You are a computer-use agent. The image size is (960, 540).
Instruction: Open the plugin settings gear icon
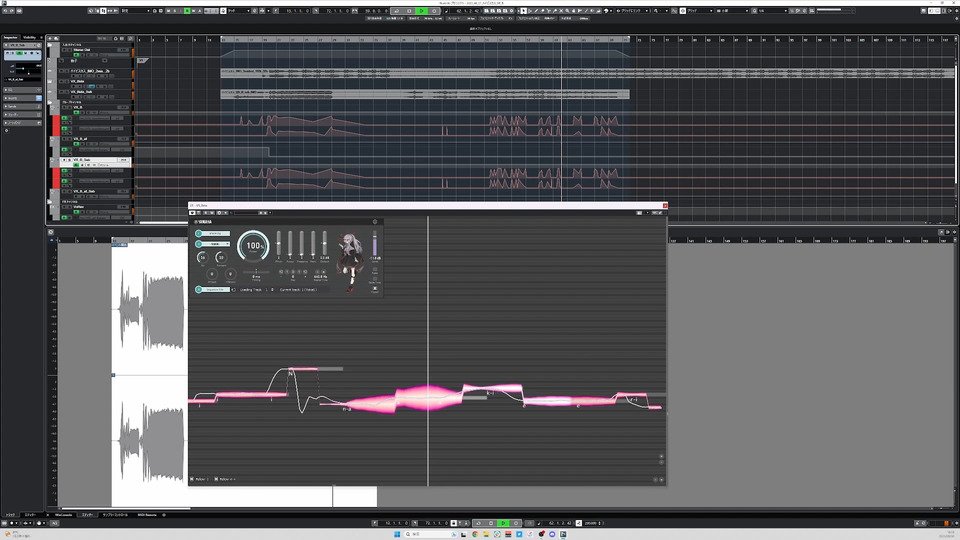375,222
